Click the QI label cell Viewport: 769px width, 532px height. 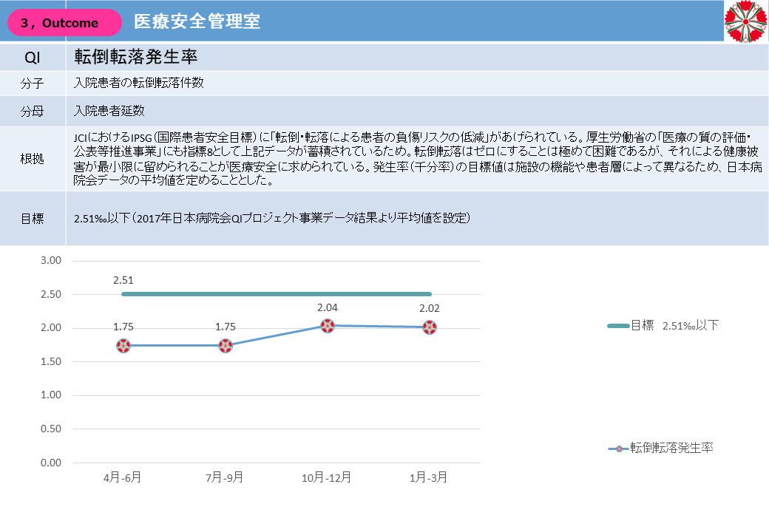[33, 58]
